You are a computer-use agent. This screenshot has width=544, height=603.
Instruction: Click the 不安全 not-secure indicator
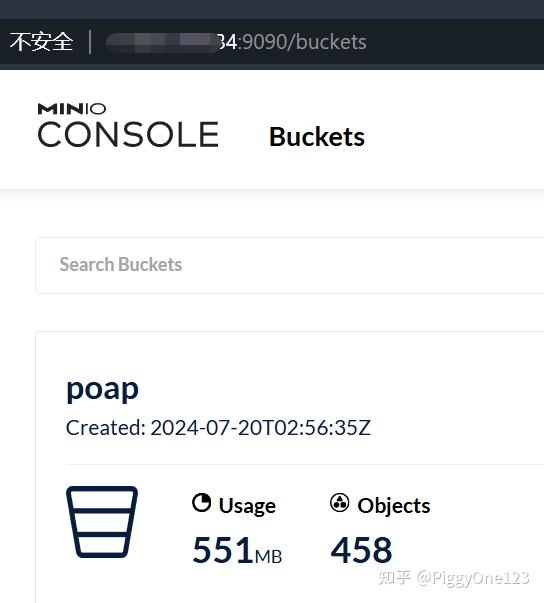coord(42,42)
